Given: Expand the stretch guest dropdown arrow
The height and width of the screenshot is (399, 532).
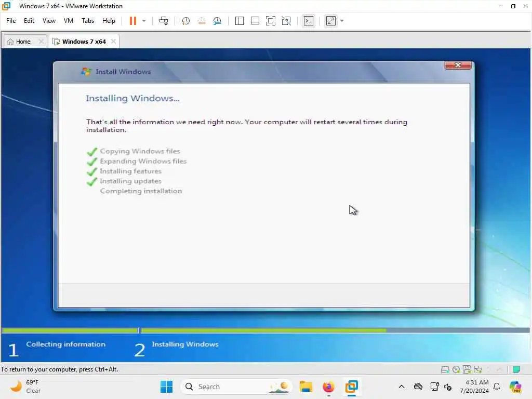Looking at the screenshot, I should (x=342, y=21).
